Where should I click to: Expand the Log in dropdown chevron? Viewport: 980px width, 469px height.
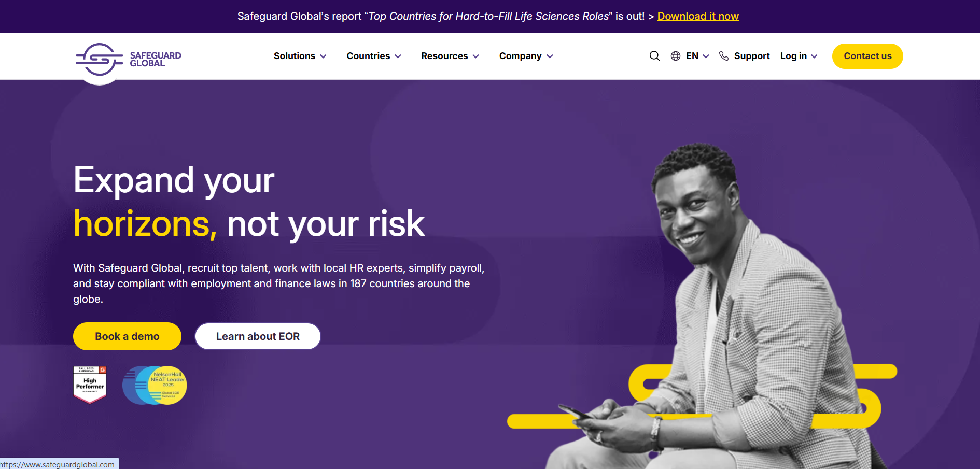coord(814,56)
